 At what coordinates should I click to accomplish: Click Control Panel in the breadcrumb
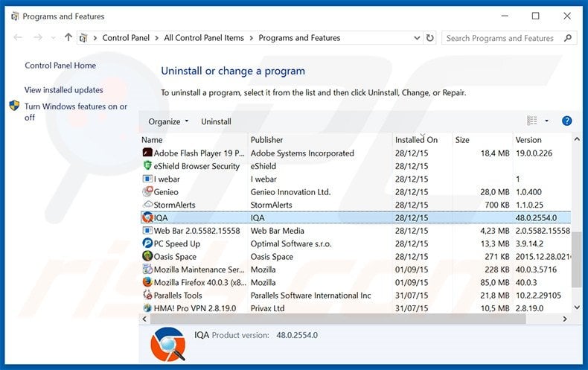click(126, 38)
